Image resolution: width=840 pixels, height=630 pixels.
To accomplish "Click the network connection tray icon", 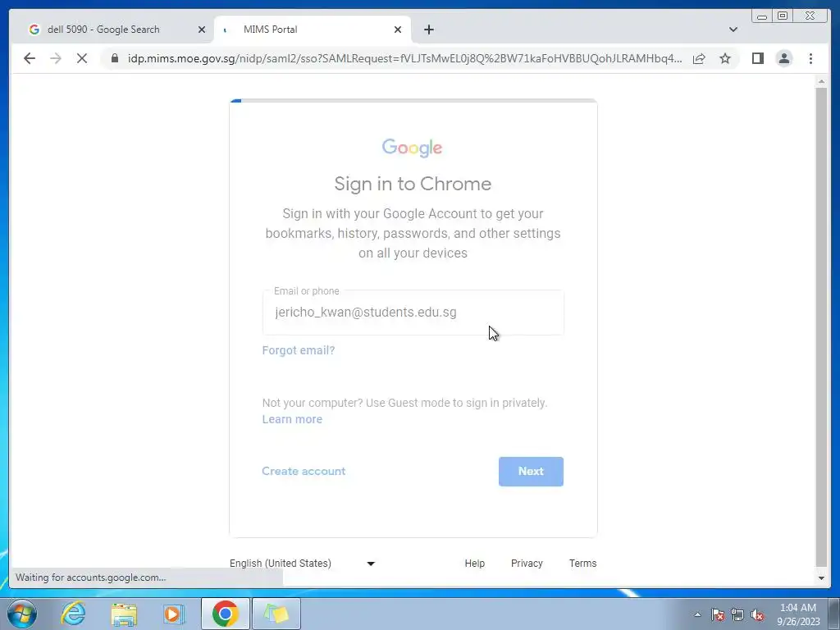I will click(x=737, y=614).
